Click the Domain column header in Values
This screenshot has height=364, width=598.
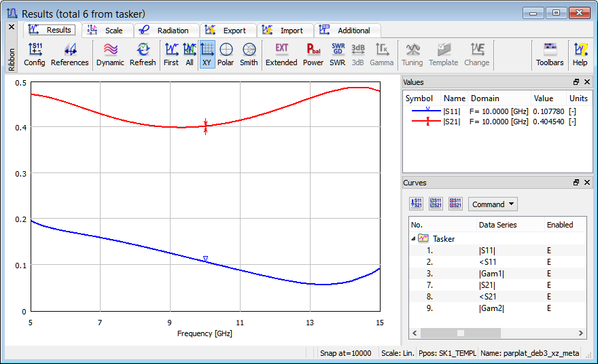(x=499, y=98)
